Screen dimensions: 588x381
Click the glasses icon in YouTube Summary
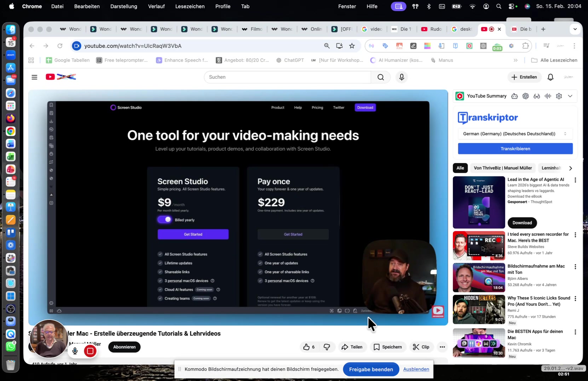(x=537, y=96)
